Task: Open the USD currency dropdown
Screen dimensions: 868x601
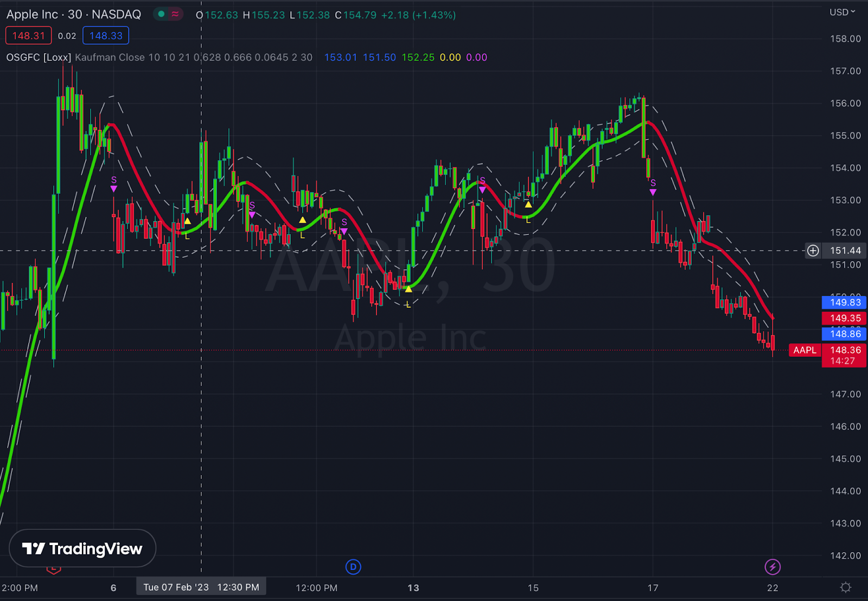Action: (842, 12)
